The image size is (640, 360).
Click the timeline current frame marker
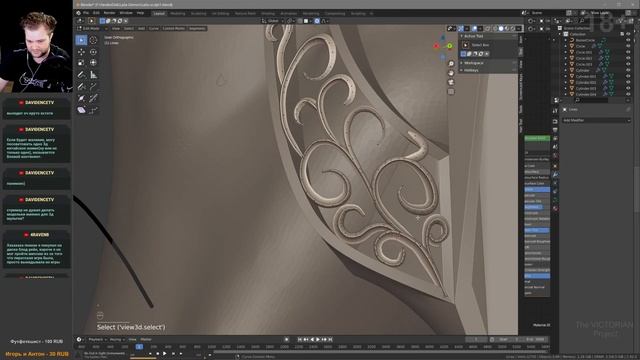click(139, 347)
